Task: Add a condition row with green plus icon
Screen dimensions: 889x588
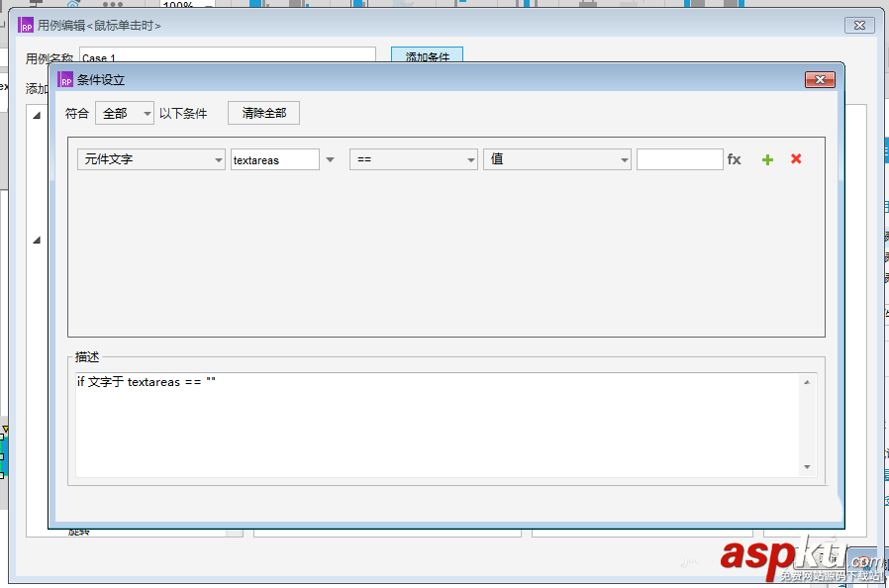Action: coord(767,159)
